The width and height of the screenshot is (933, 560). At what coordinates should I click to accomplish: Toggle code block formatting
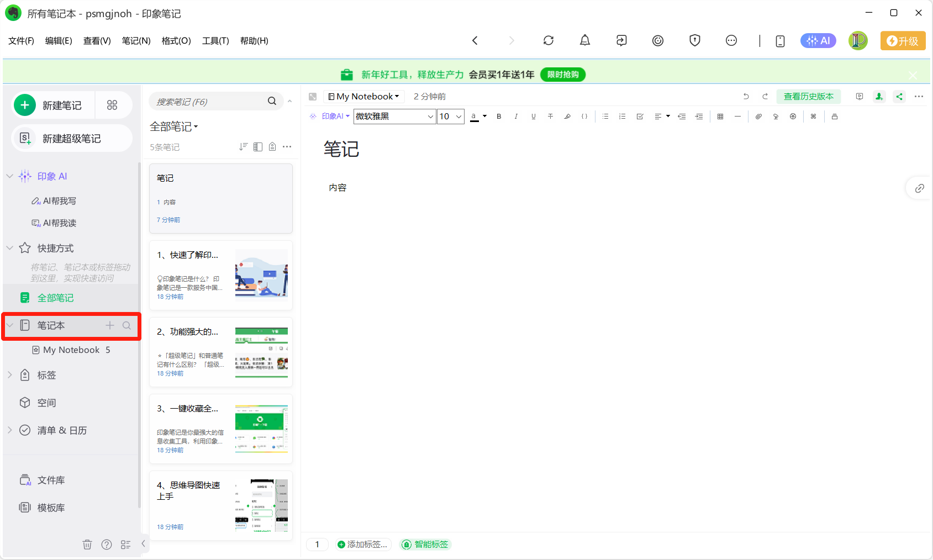pos(584,117)
